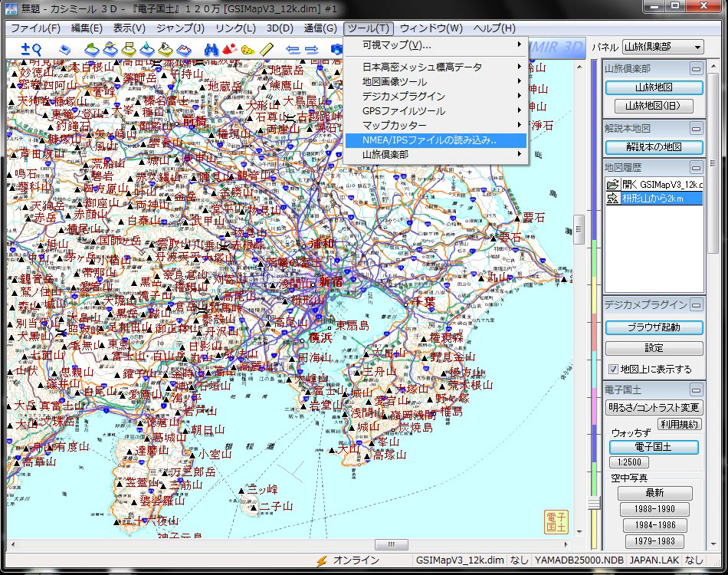Image resolution: width=728 pixels, height=575 pixels.
Task: Open the 山旅倶楽部 submenu in Tools menu
Action: point(436,154)
